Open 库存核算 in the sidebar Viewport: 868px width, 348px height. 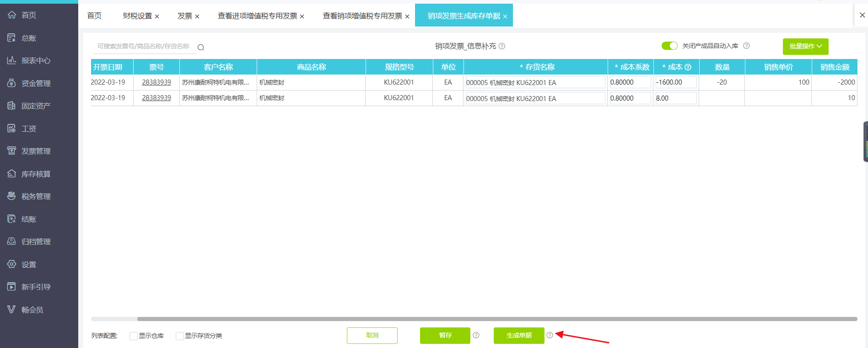tap(36, 174)
